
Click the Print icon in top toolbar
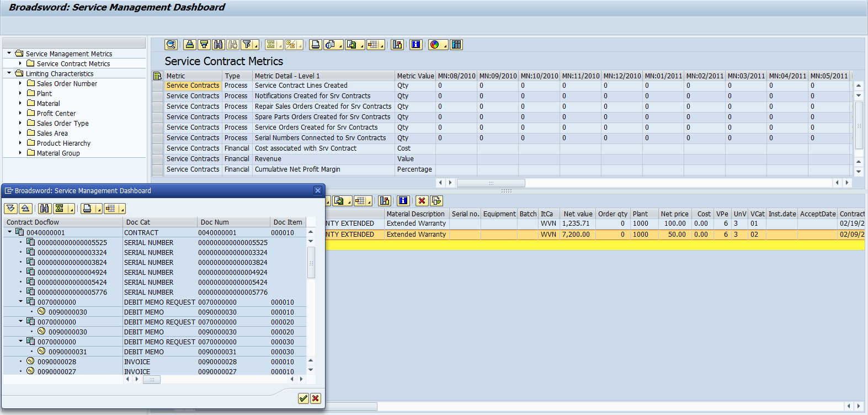click(x=315, y=45)
